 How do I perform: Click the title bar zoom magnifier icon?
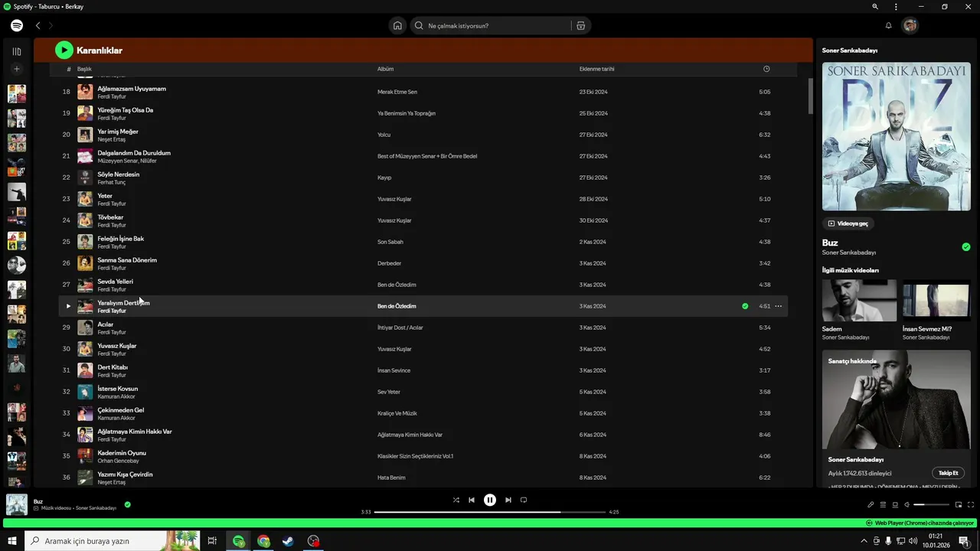tap(875, 6)
